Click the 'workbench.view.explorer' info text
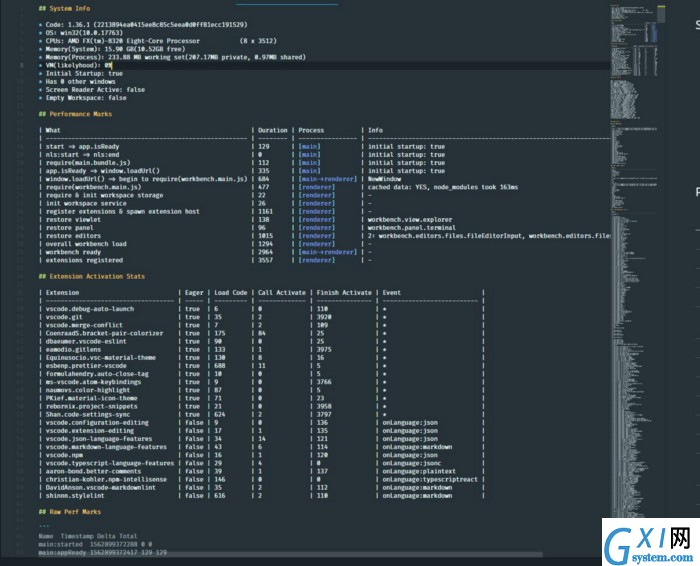This screenshot has width=700, height=566. point(410,219)
